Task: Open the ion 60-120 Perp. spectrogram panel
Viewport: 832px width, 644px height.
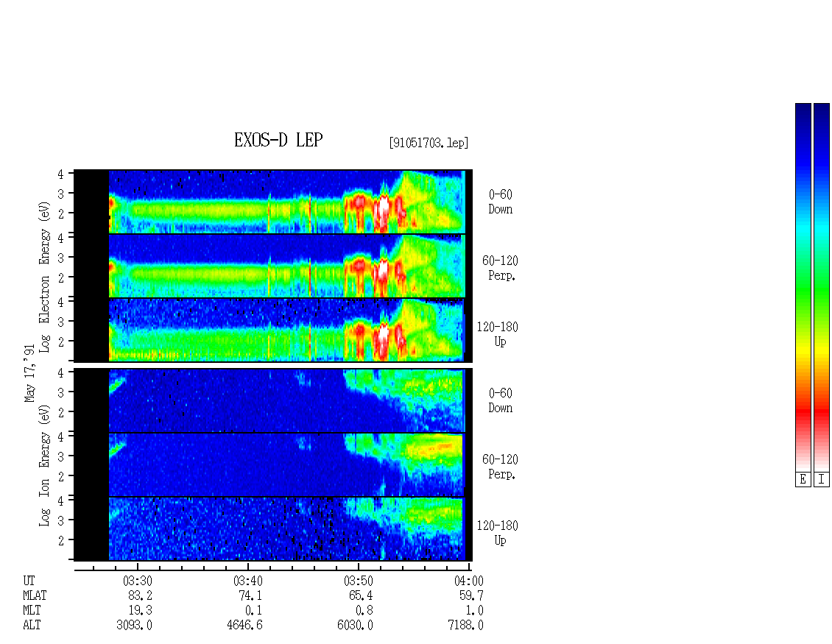Action: 272,464
